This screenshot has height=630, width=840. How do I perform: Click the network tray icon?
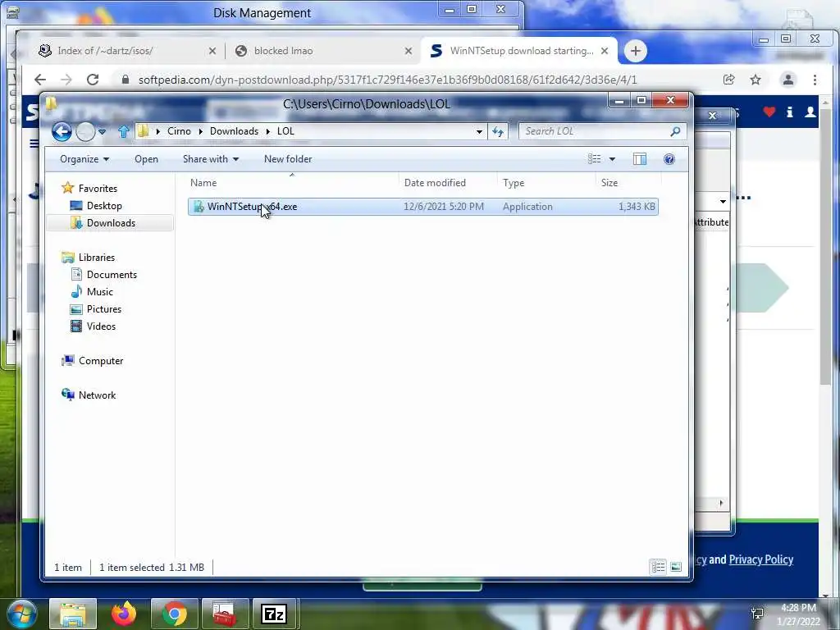(757, 613)
